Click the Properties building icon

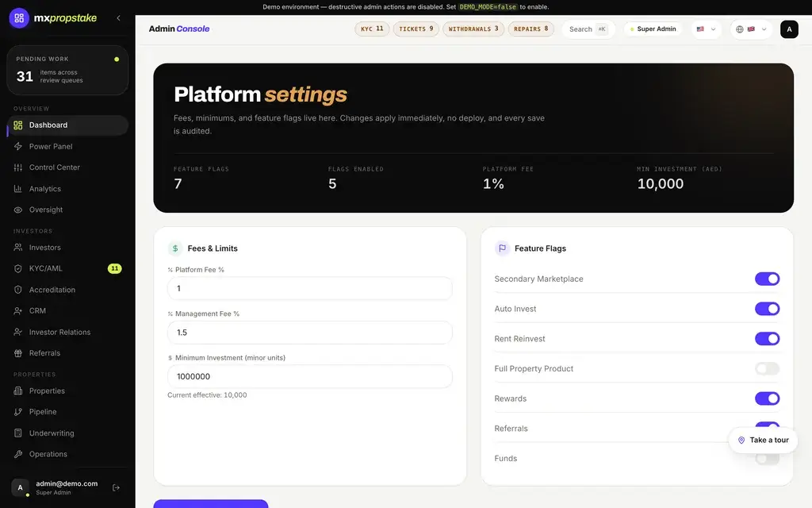pos(18,391)
